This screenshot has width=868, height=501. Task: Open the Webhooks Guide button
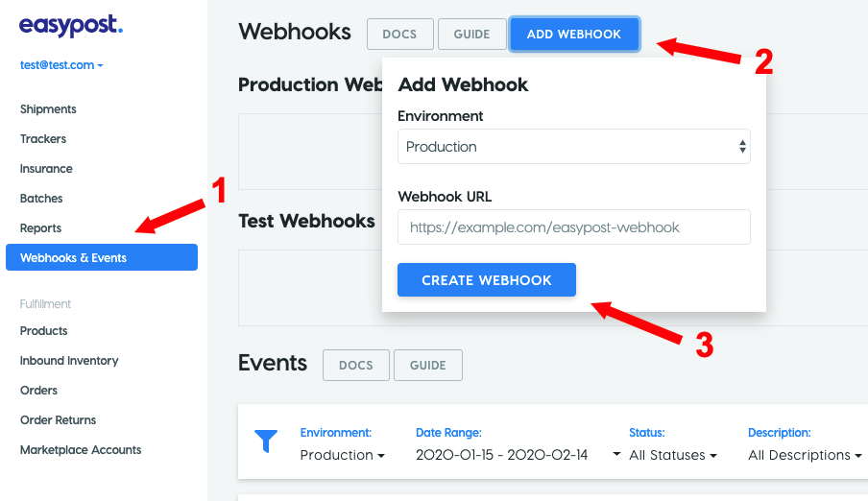[472, 35]
